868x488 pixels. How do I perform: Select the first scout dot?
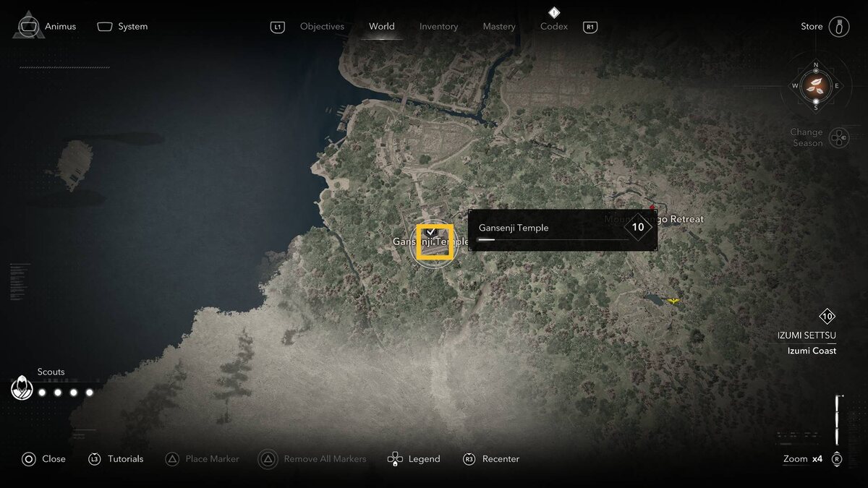(42, 393)
